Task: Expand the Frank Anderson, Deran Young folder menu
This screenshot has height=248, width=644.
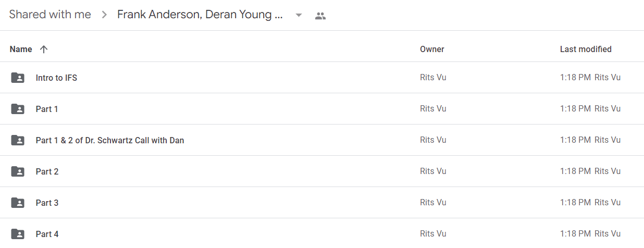Action: point(200,15)
